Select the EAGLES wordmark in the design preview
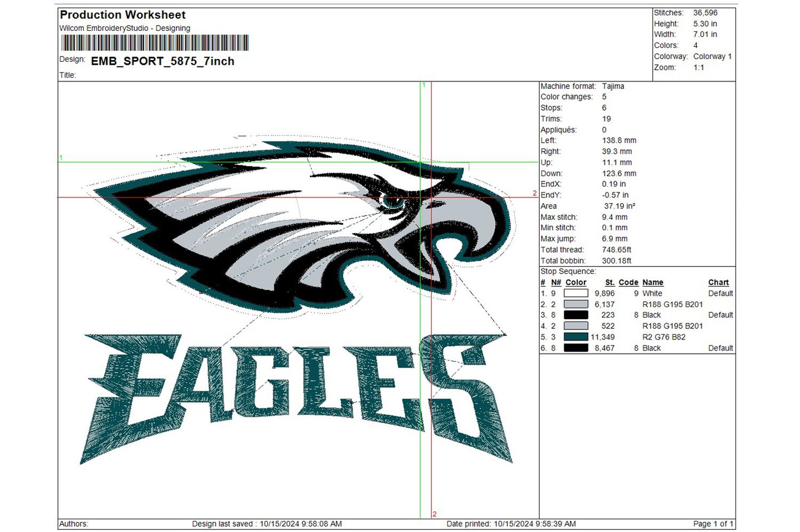Viewport: 800px width, 532px height. click(296, 399)
